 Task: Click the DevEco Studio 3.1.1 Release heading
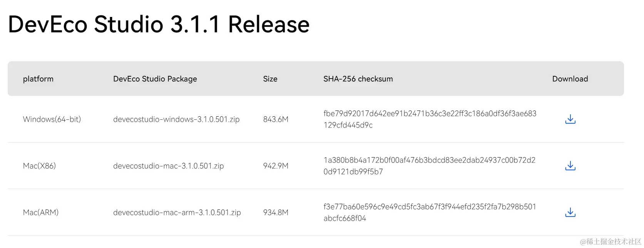159,24
